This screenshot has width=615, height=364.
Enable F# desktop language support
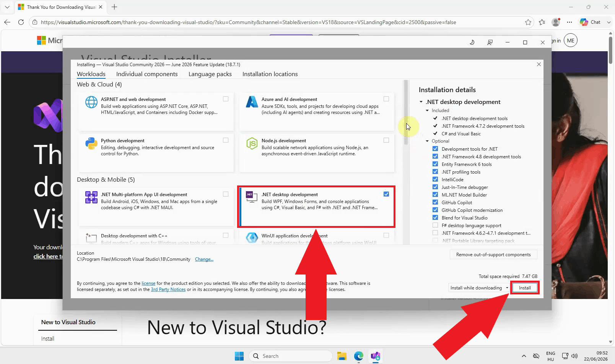click(x=435, y=225)
